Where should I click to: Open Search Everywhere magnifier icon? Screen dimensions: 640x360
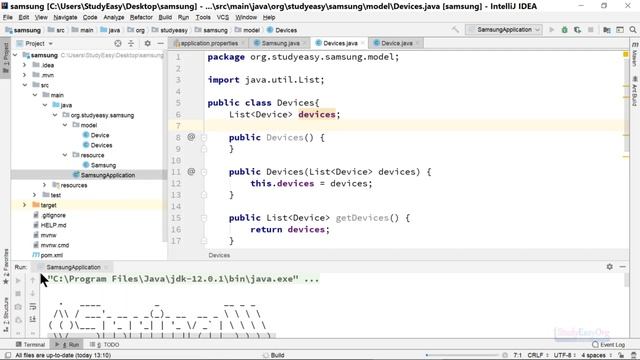tap(633, 30)
